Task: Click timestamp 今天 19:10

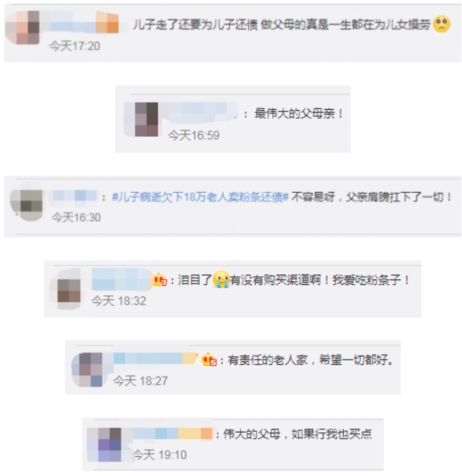Action: point(160,455)
